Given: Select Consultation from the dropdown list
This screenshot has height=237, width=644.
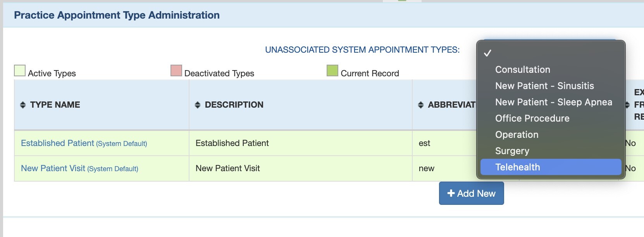Looking at the screenshot, I should [522, 70].
